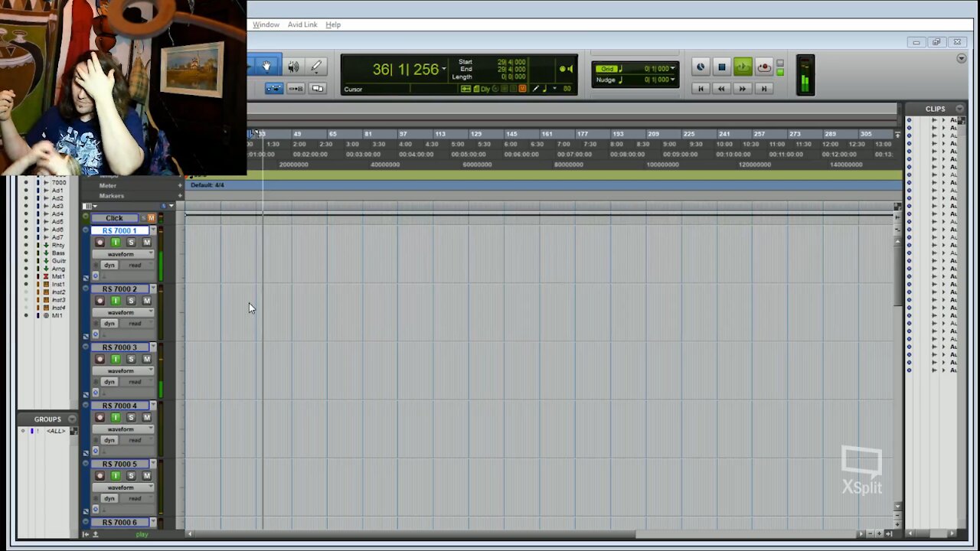Screen dimensions: 980x551
Task: Solo track RS 7000 3
Action: point(131,359)
